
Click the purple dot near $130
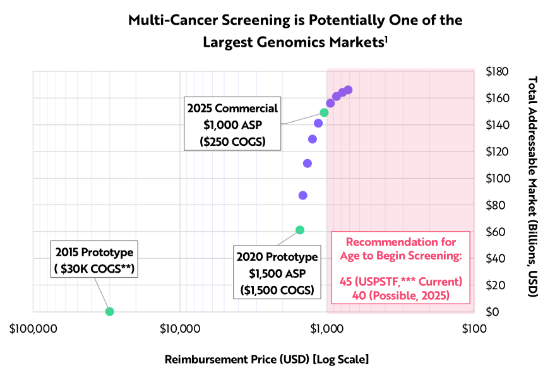[x=313, y=140]
